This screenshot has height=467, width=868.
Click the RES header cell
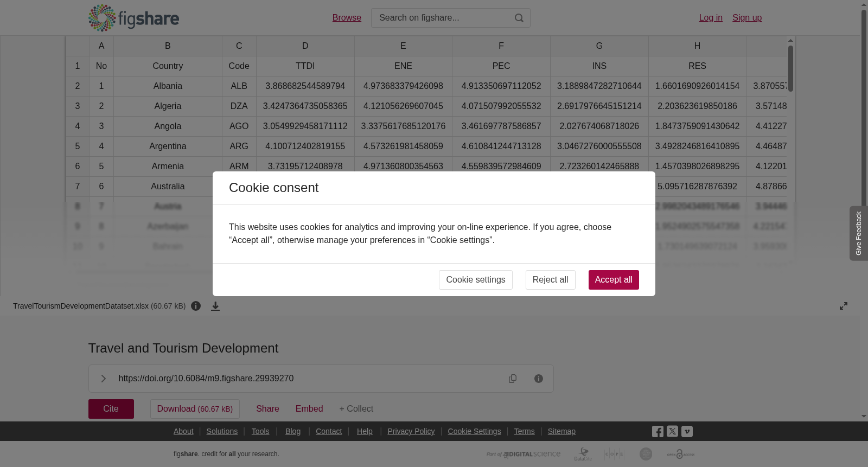pos(697,66)
